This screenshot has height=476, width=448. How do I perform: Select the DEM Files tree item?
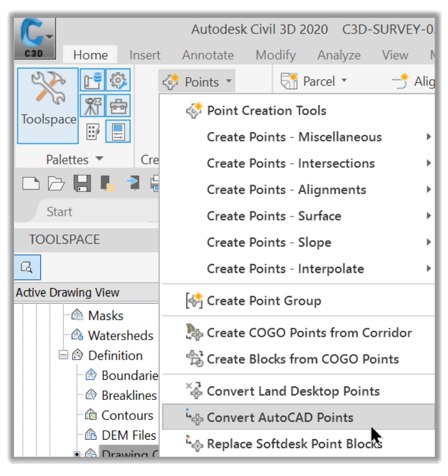(x=129, y=435)
